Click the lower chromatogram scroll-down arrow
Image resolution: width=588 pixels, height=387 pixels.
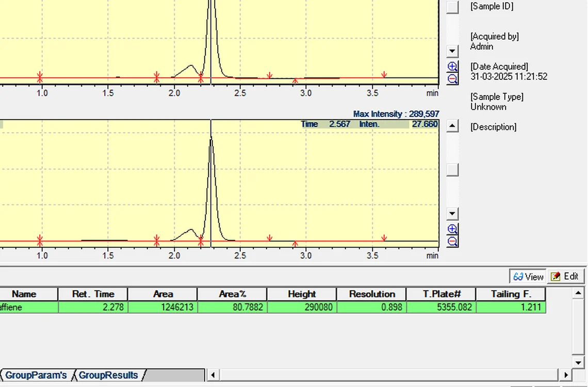452,214
